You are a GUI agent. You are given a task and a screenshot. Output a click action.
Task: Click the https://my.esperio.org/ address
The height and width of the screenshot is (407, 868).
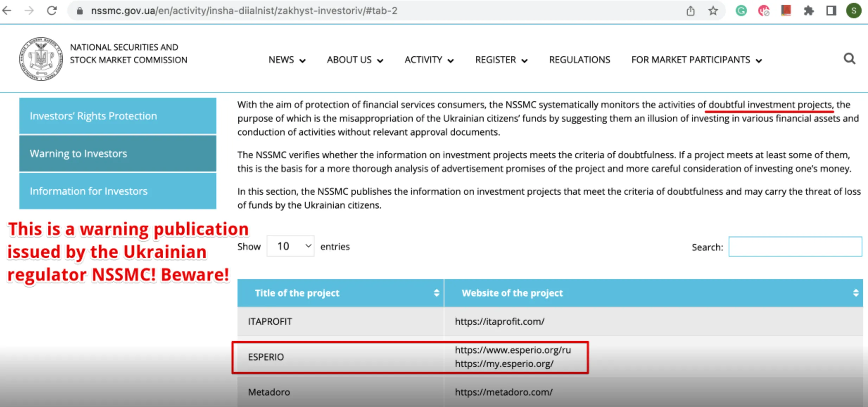click(504, 364)
